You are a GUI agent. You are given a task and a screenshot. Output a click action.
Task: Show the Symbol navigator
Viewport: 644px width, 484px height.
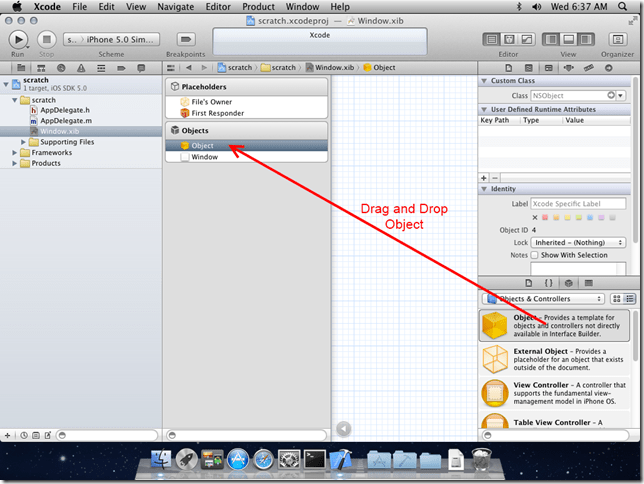pyautogui.click(x=41, y=68)
